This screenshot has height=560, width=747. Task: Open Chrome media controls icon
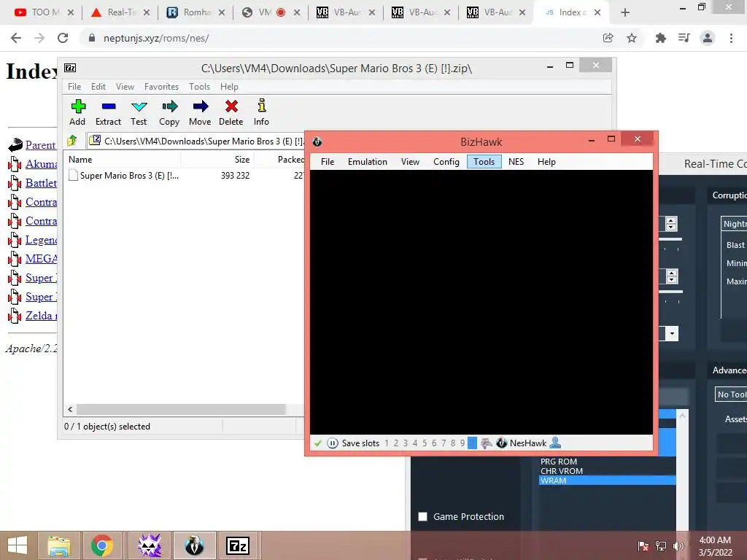point(684,38)
